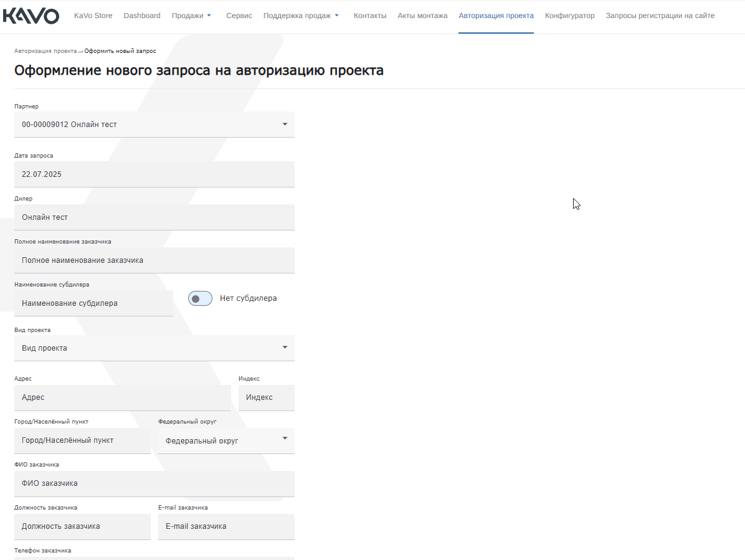Click the Нет субдилера label
Screen dimensions: 745x560
[x=248, y=298]
